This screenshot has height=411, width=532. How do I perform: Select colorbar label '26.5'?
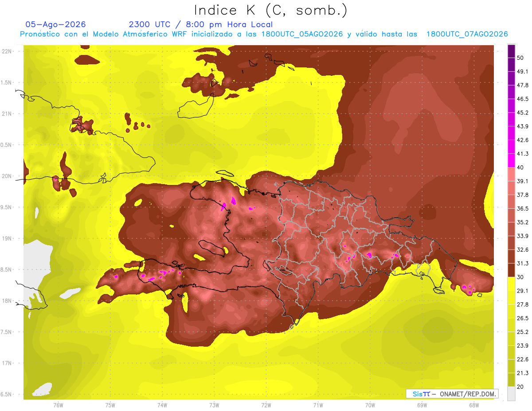(523, 318)
